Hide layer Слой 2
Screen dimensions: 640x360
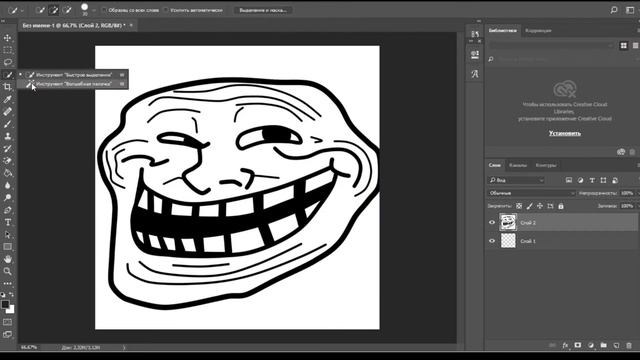tap(492, 222)
